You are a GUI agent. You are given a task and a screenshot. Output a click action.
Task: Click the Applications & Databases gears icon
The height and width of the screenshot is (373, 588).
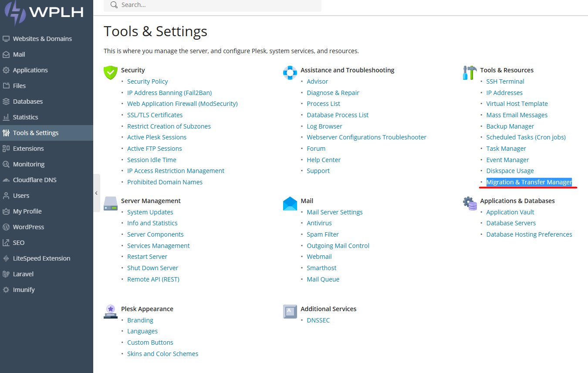(470, 203)
